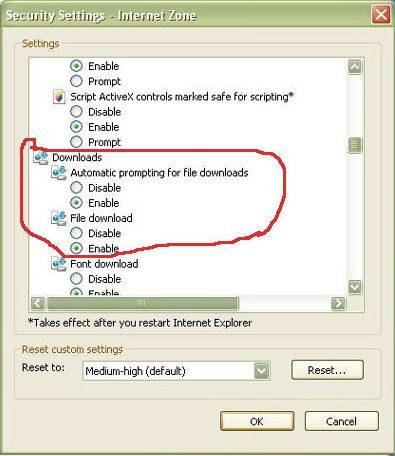Click the Downloads category icon
This screenshot has width=395, height=456.
coord(41,157)
